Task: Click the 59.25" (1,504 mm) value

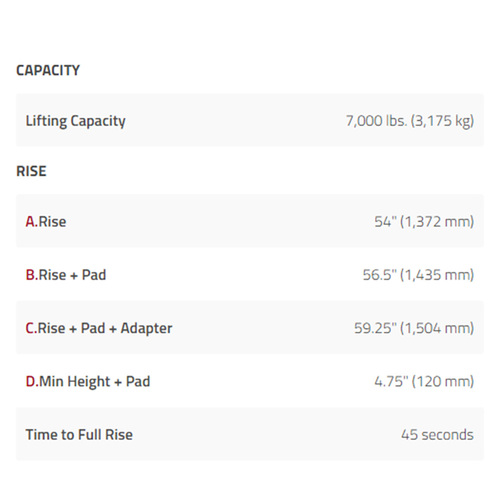Action: point(414,328)
